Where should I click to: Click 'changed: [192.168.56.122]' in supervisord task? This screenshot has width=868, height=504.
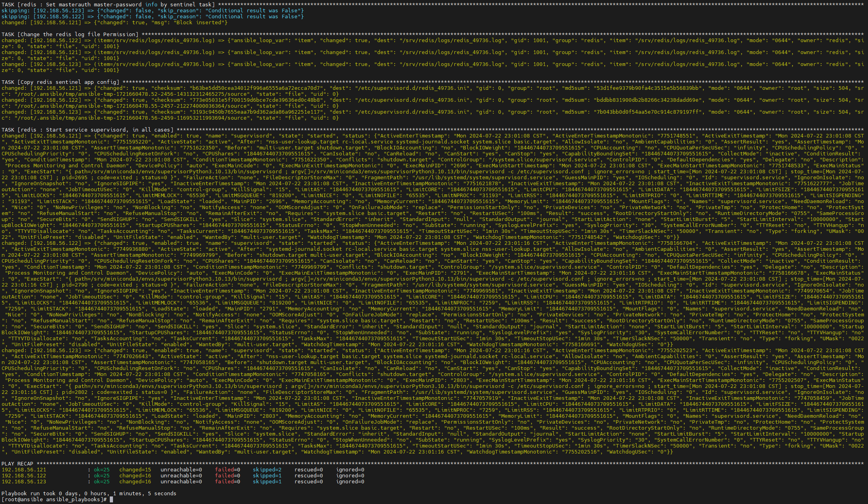click(41, 243)
